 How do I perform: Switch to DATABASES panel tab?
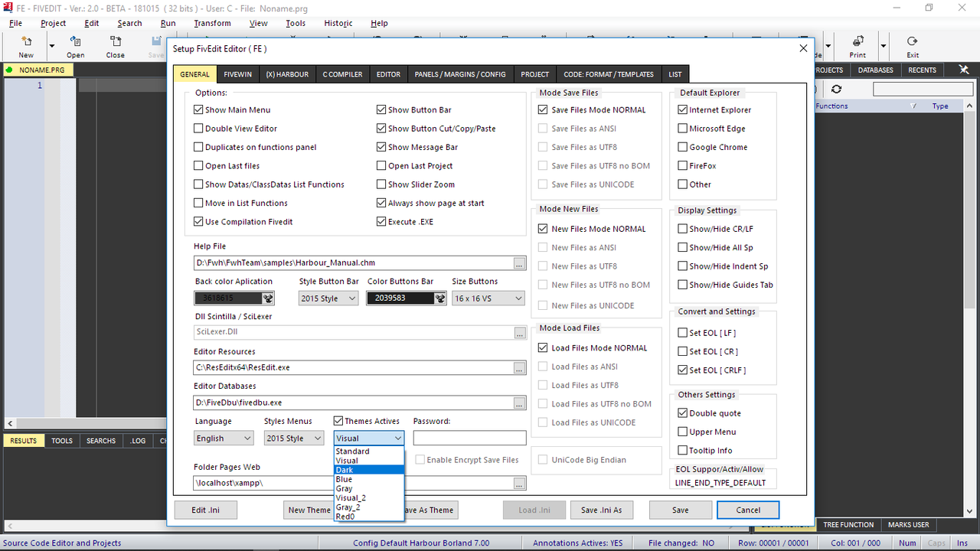pyautogui.click(x=875, y=70)
